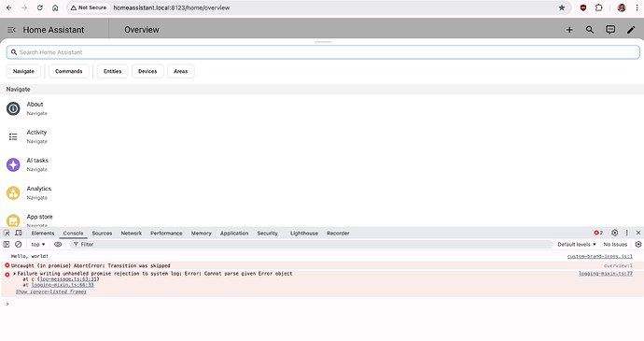Screen dimensions: 644x341
Task: Open the log-message.ts:63:31 stack link
Action: (x=68, y=279)
